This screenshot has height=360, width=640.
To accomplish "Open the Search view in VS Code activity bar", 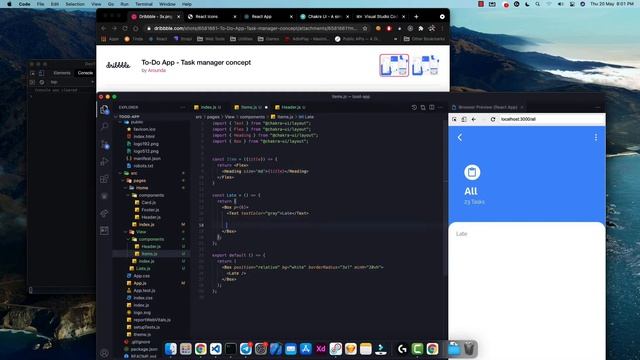I will tap(104, 126).
